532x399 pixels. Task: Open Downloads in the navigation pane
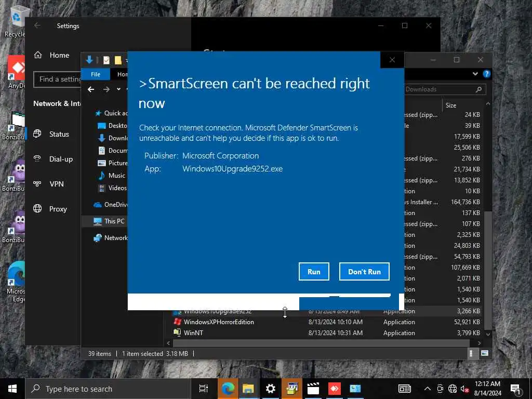(112, 138)
